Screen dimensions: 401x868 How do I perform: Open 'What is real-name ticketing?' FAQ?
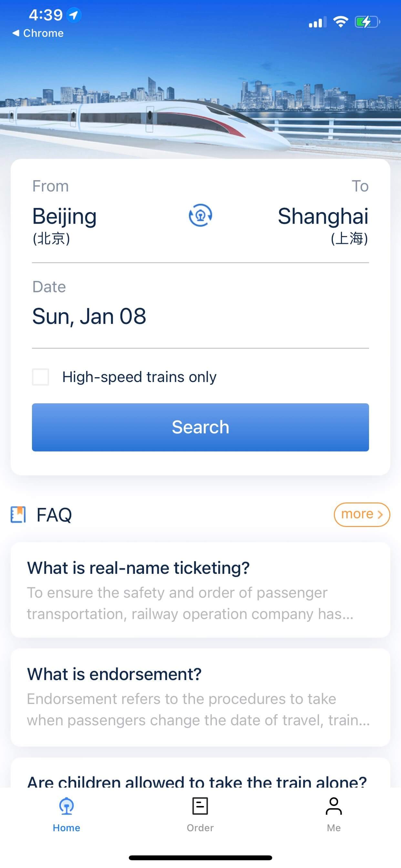[x=200, y=589]
